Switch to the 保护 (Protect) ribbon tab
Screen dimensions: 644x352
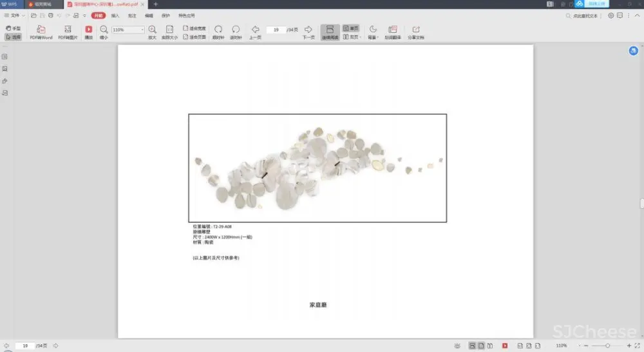pos(166,15)
